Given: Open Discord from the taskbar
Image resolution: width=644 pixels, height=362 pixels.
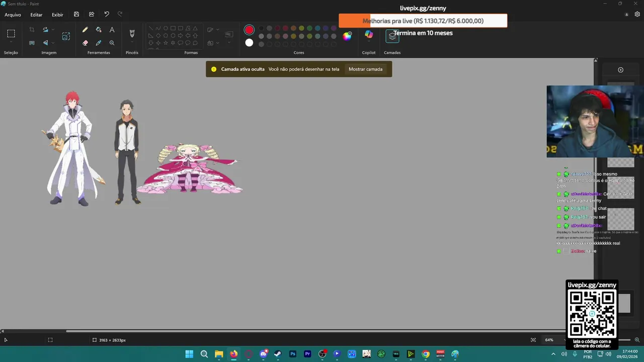Looking at the screenshot, I should 263,354.
